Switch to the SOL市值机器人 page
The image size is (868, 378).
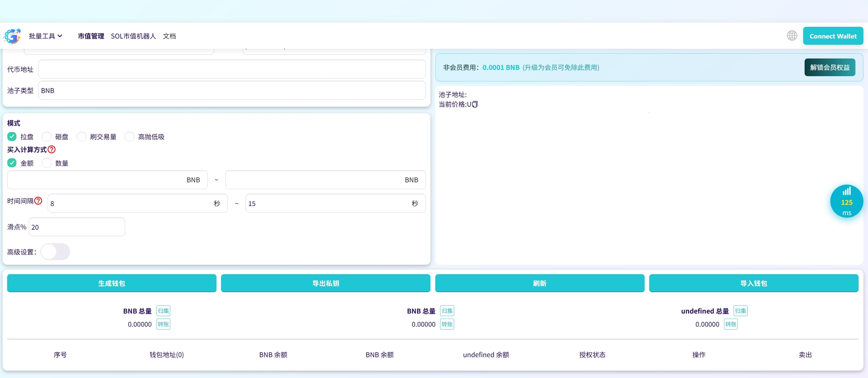coord(133,36)
